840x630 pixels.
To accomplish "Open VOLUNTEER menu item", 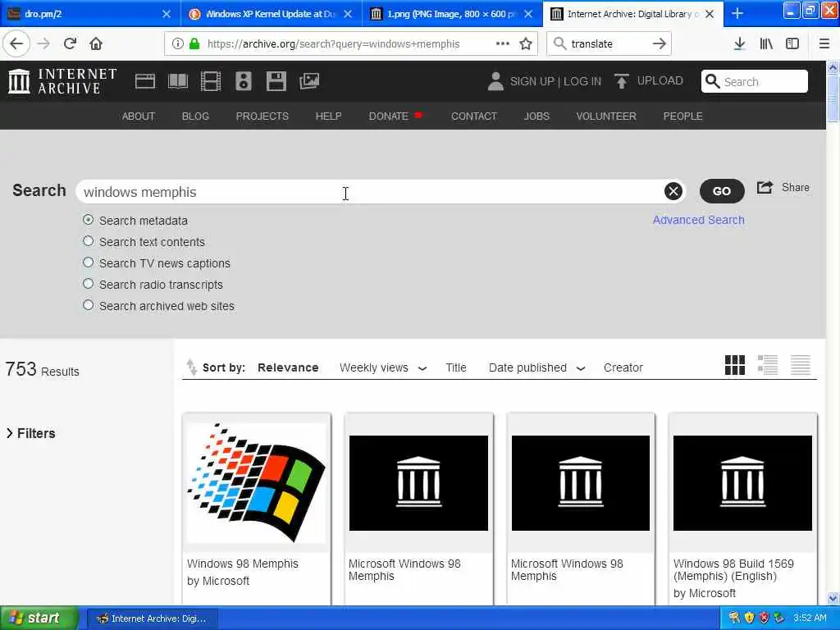I will pos(606,116).
